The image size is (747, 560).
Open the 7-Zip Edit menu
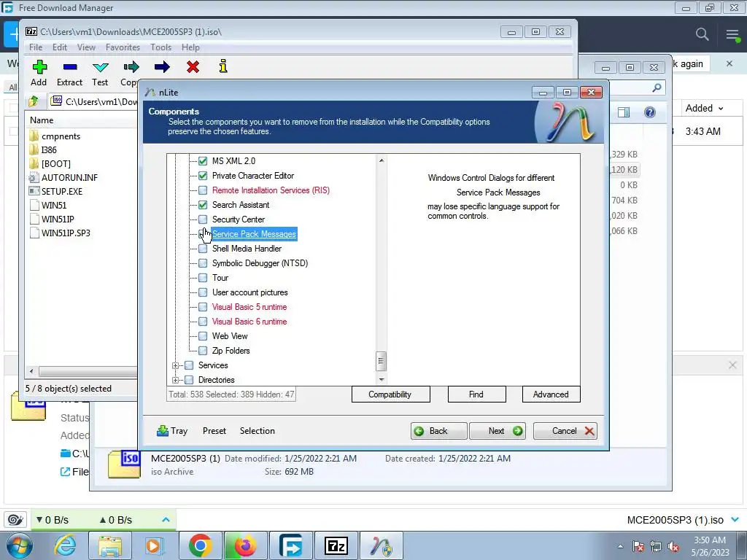click(x=60, y=47)
